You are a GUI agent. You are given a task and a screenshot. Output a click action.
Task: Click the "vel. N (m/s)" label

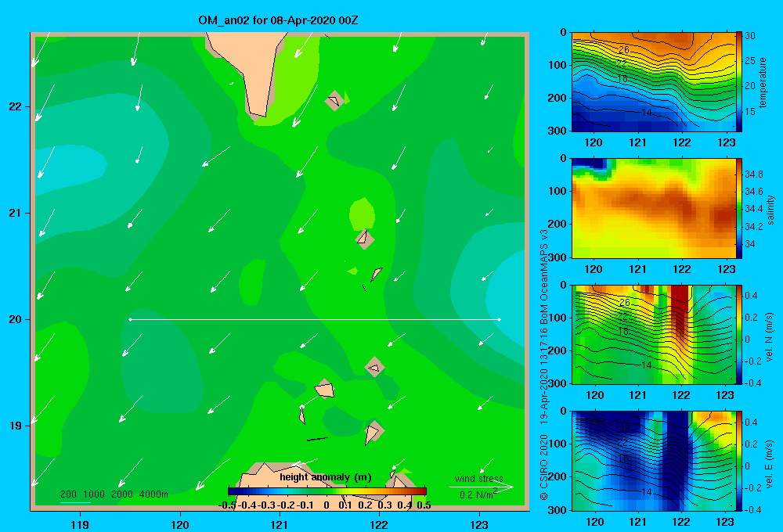tap(770, 337)
